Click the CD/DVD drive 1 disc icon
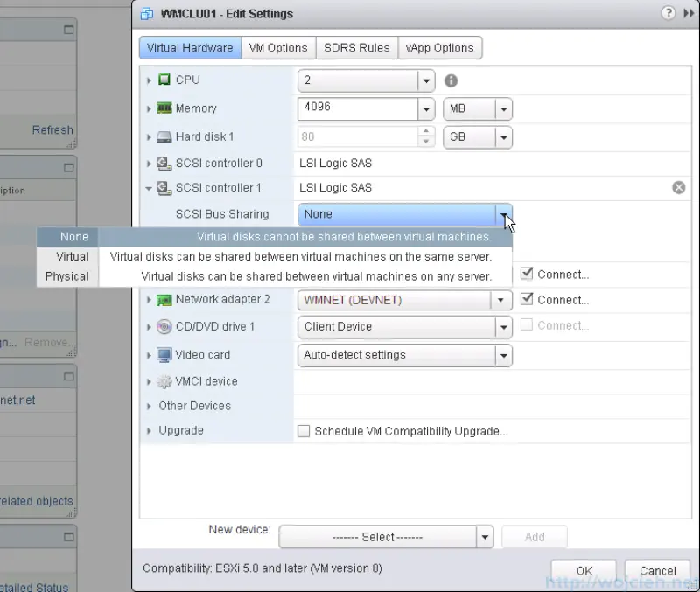This screenshot has width=700, height=592. click(164, 327)
